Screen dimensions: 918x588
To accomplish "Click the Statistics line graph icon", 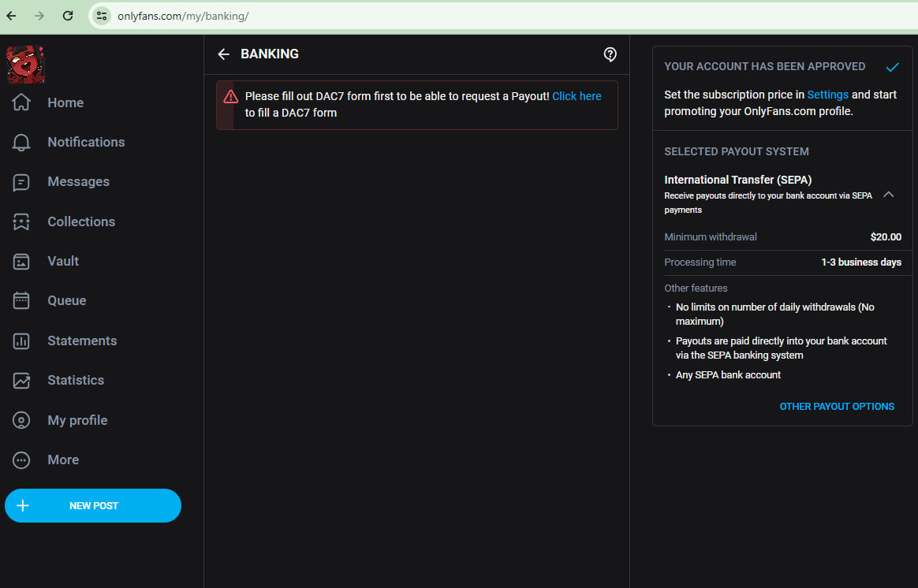I will pyautogui.click(x=21, y=380).
